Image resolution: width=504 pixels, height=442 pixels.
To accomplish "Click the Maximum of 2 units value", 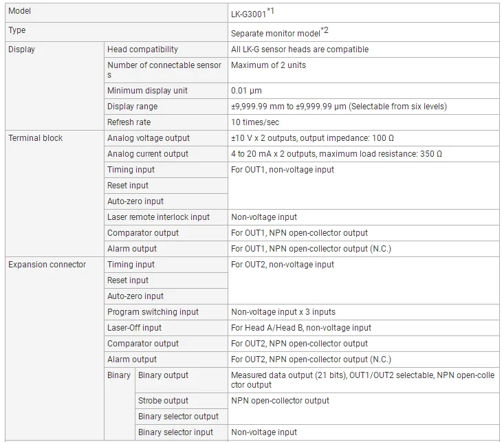I will tap(268, 65).
